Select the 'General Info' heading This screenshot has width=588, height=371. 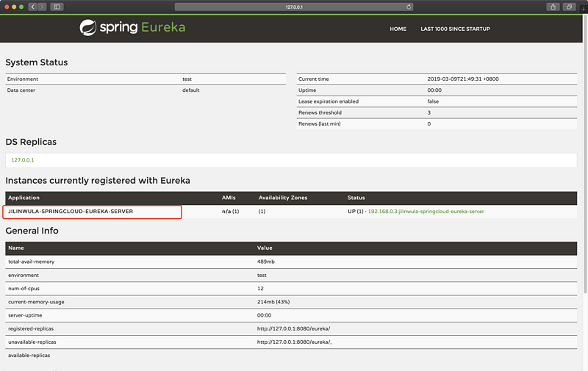pyautogui.click(x=32, y=231)
